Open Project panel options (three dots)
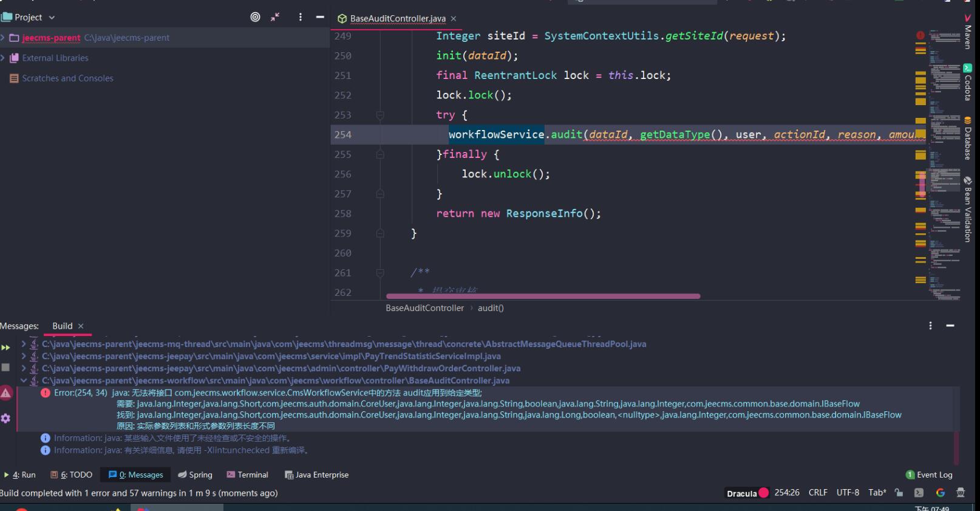Screen dimensions: 980x511 (300, 17)
